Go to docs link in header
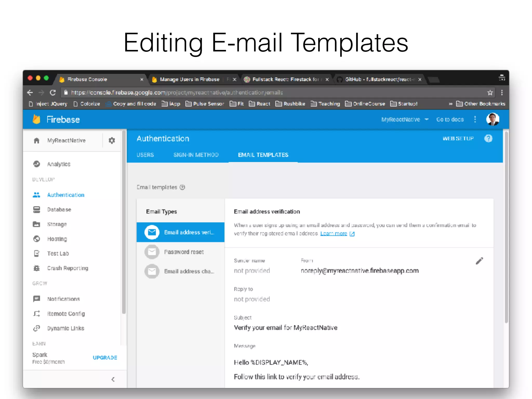This screenshot has width=532, height=399. [x=450, y=119]
